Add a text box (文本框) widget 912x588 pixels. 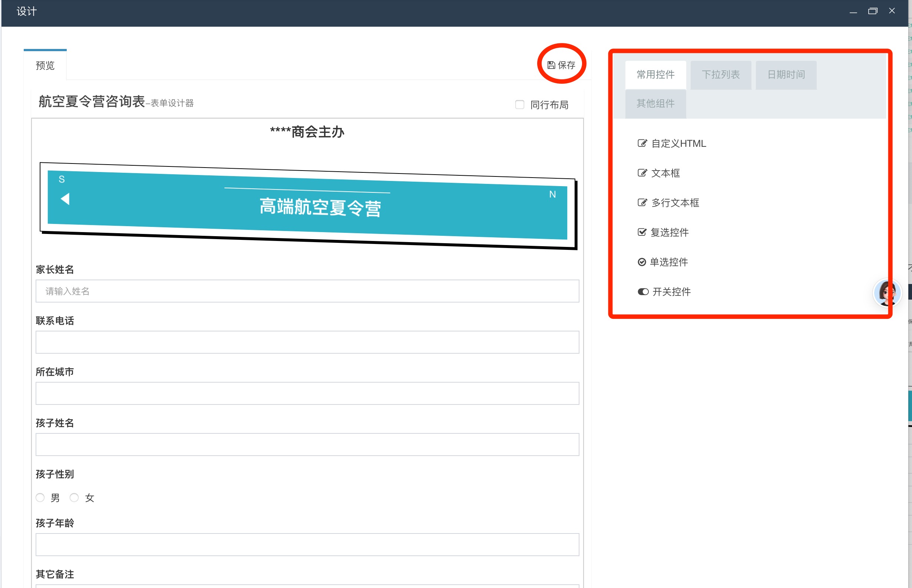665,174
